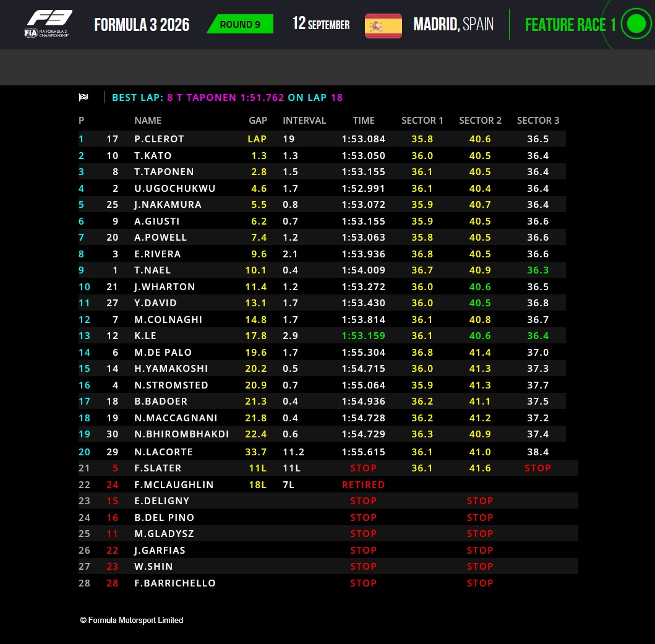This screenshot has height=644, width=655.
Task: Select driver A.GIUSTI row name
Action: (x=156, y=221)
